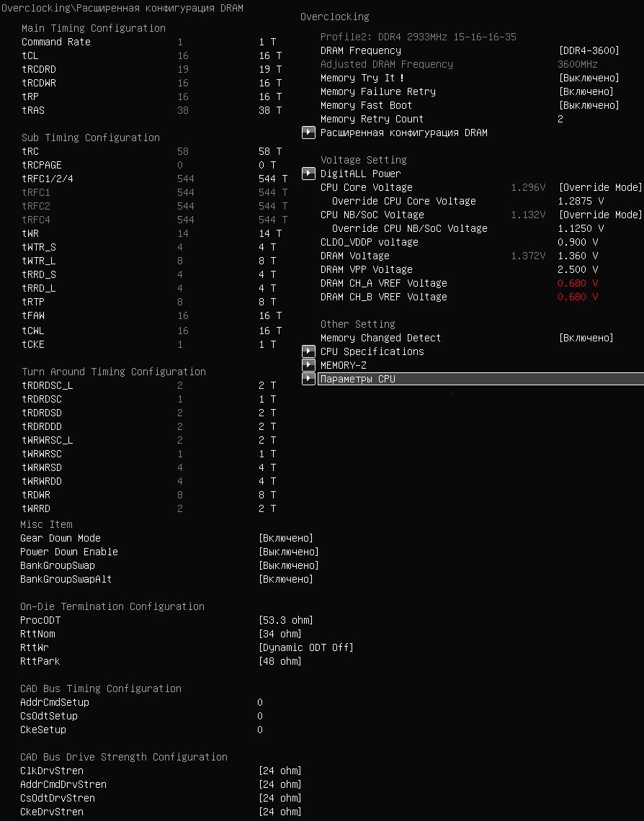Switch the Memory Fast Boot option
644x821 pixels.
click(588, 105)
